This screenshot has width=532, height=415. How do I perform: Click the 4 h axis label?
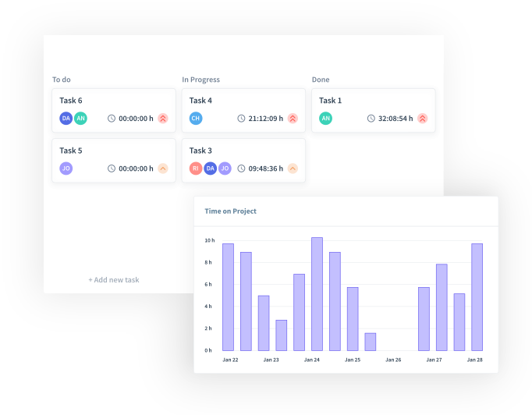point(208,307)
